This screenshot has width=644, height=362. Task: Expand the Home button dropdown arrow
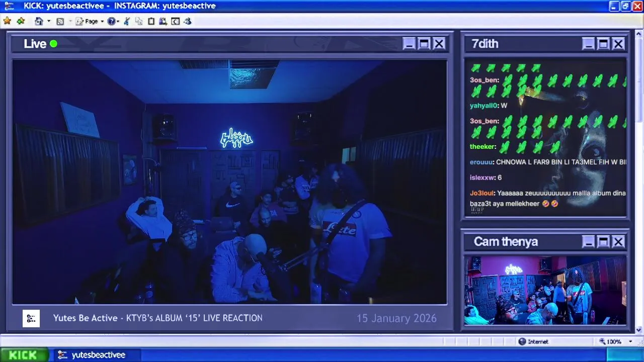coord(49,21)
